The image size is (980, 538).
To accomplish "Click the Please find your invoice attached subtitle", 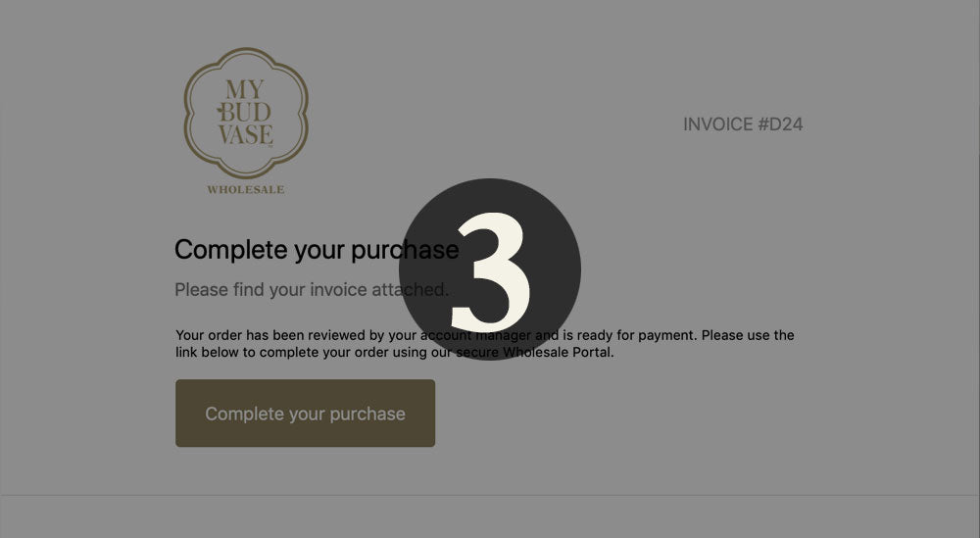I will click(312, 290).
